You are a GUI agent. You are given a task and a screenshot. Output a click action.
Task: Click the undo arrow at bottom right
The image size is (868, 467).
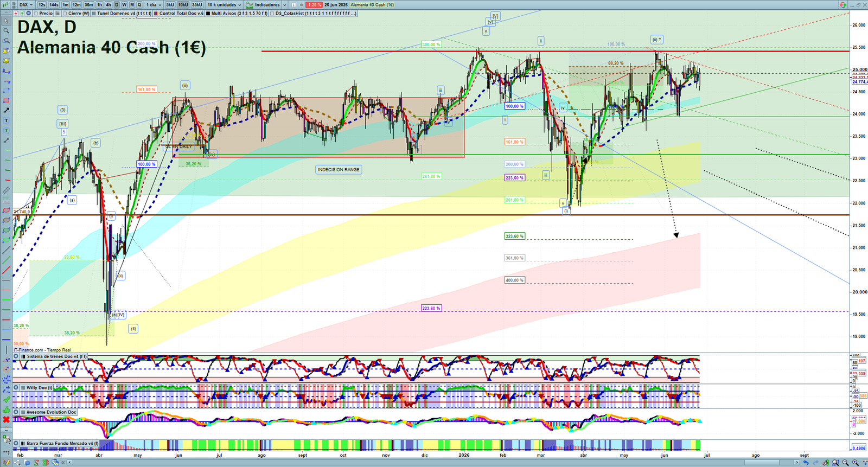806,463
